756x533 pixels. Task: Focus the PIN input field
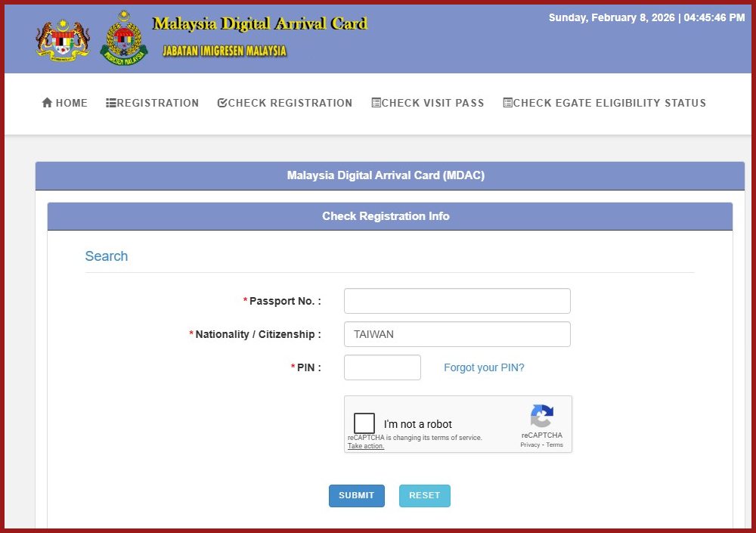(382, 367)
